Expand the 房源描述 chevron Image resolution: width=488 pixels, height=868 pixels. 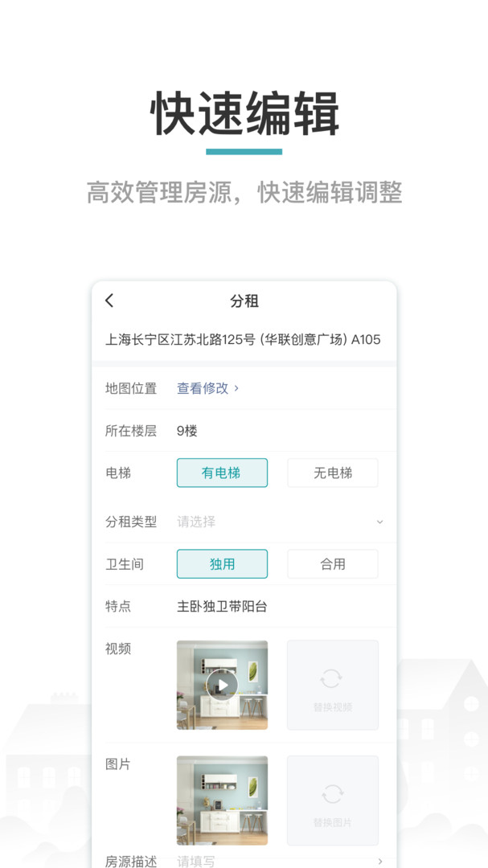tap(380, 862)
